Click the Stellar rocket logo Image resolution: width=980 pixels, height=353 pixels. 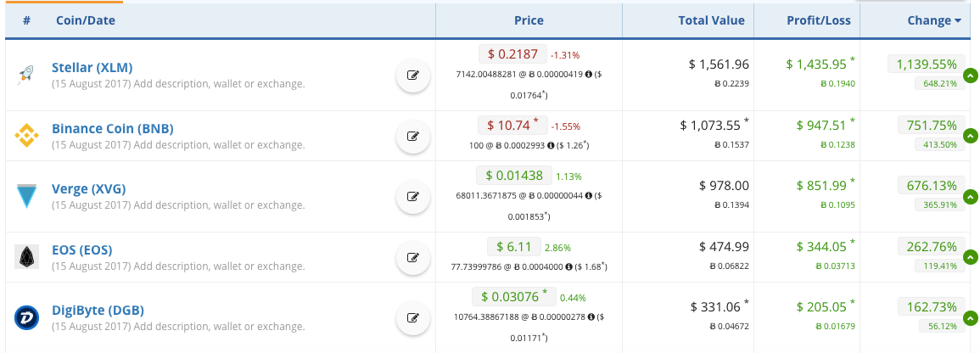27,75
